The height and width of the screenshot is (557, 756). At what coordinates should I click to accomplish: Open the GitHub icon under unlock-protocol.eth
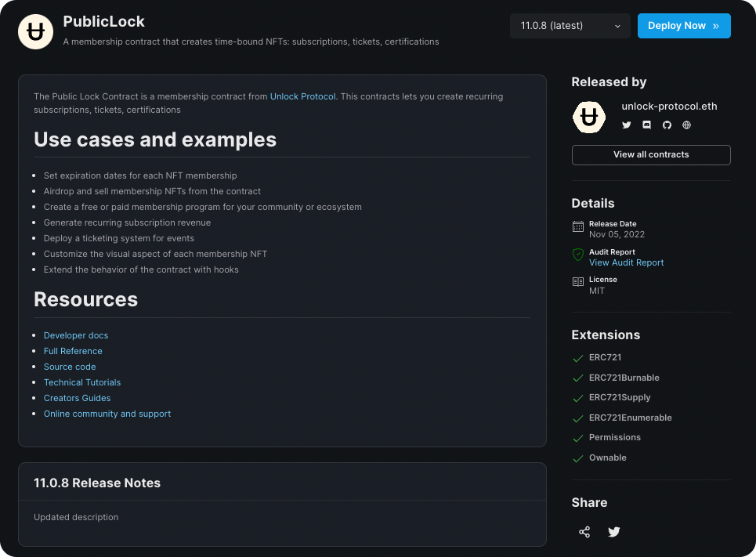tap(667, 125)
